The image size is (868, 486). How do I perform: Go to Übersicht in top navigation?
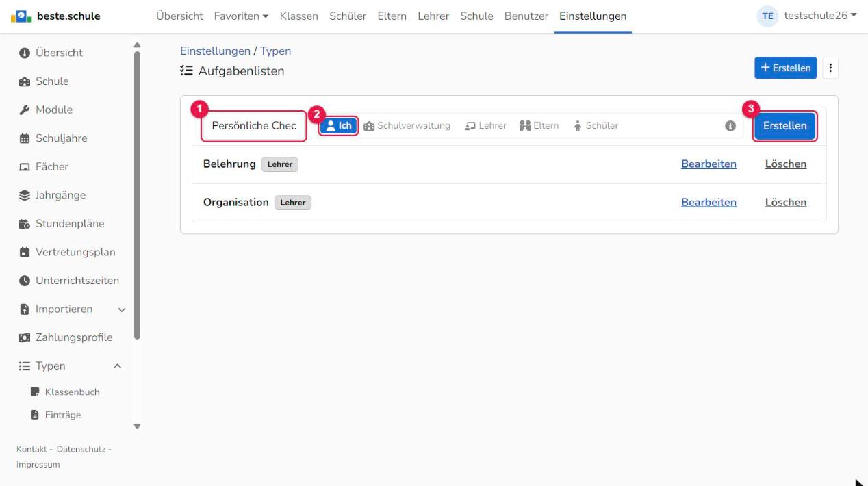pos(179,16)
